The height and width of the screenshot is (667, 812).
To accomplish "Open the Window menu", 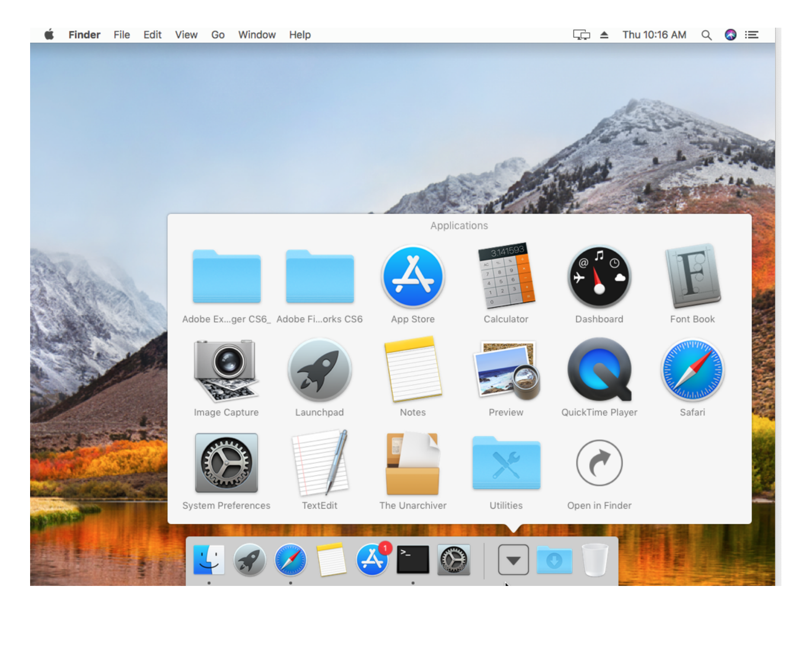I will (x=256, y=35).
